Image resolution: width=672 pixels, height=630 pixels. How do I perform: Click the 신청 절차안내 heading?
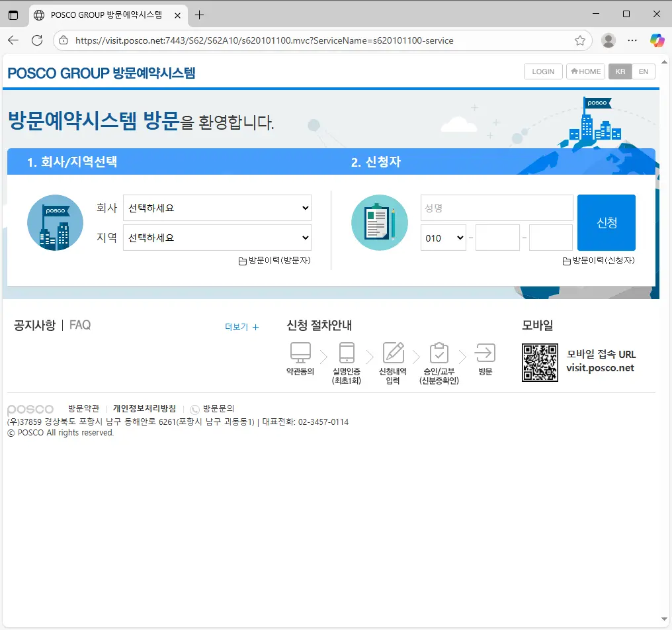(x=319, y=325)
